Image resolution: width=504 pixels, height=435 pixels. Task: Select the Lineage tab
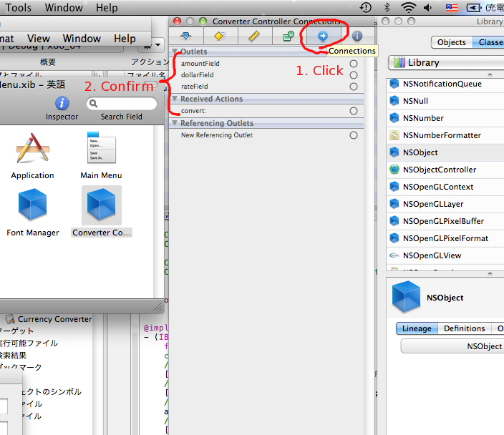point(417,328)
